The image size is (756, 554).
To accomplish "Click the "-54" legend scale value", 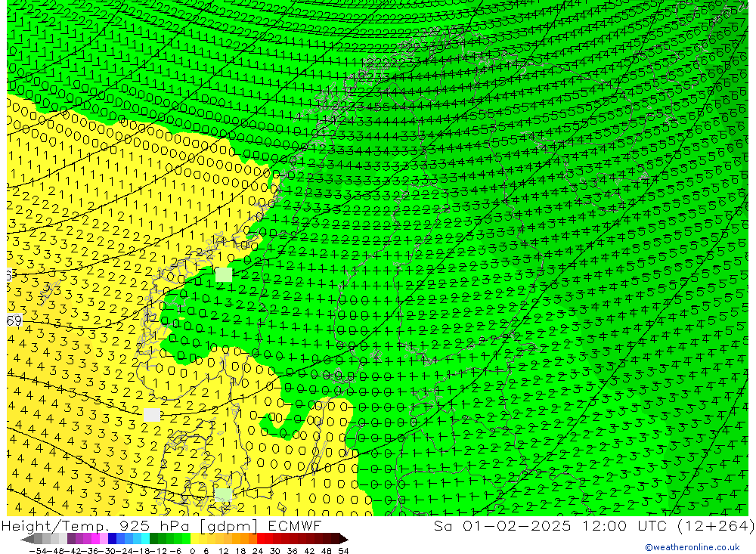I will click(x=38, y=551).
